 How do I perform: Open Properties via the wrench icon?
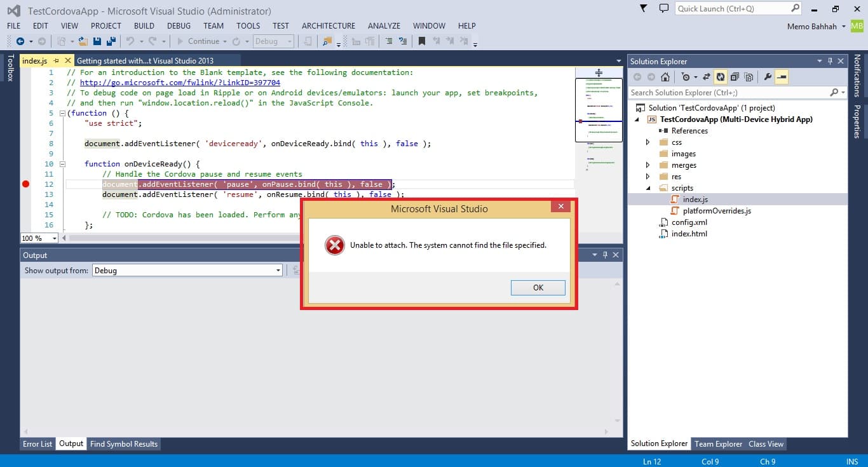pyautogui.click(x=768, y=77)
